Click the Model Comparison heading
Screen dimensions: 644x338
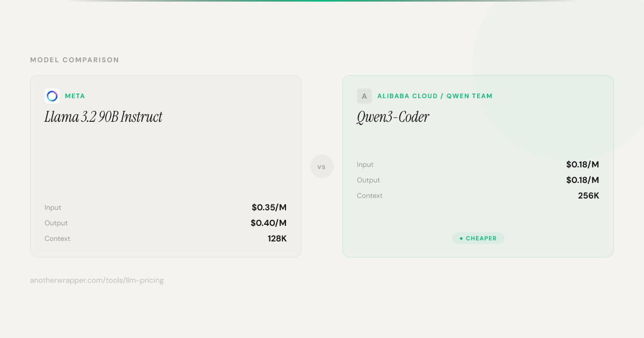(75, 60)
